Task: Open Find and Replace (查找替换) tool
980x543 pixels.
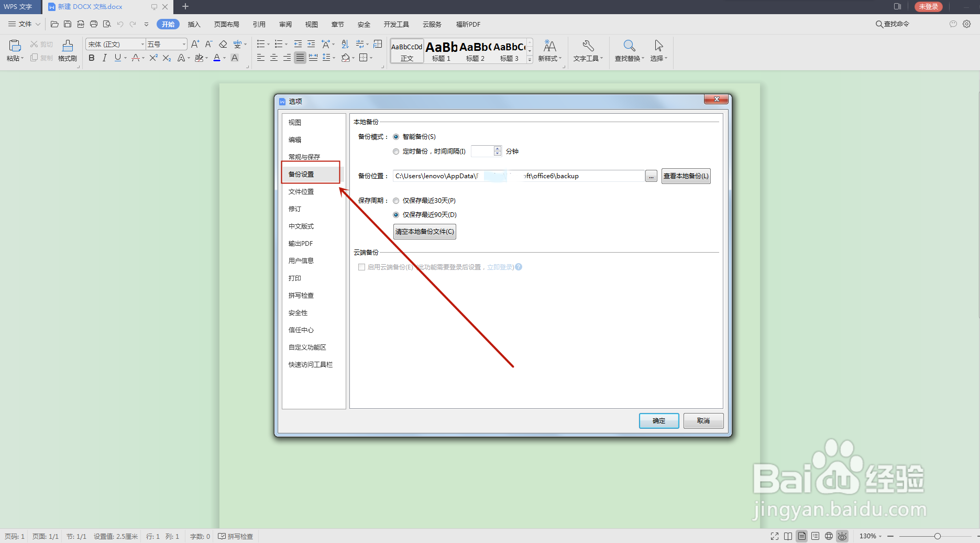Action: [629, 51]
